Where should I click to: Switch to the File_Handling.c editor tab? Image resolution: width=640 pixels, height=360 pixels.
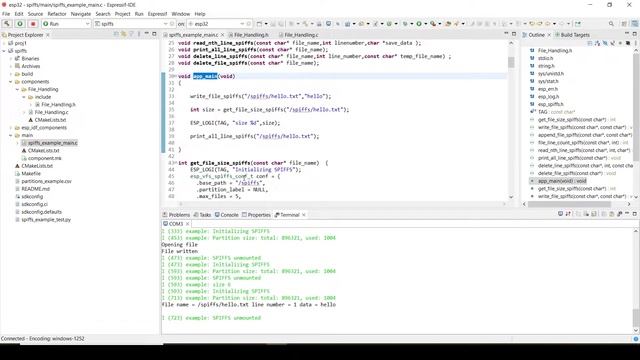298,35
